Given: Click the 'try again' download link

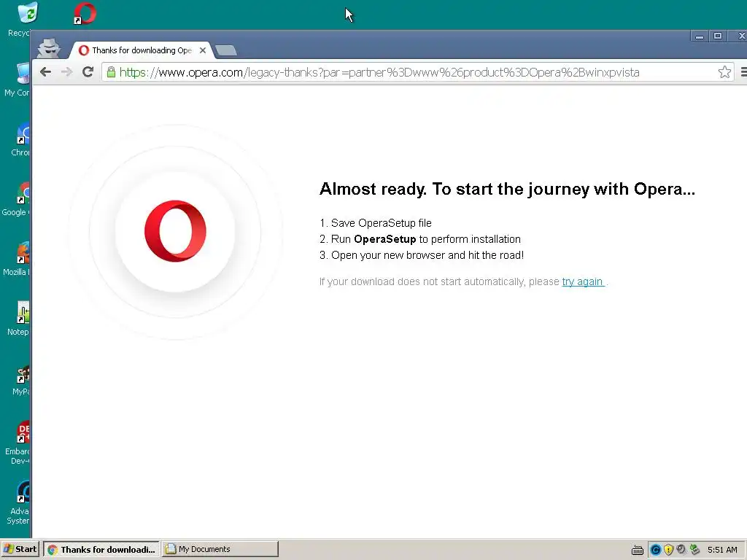Looking at the screenshot, I should tap(583, 281).
